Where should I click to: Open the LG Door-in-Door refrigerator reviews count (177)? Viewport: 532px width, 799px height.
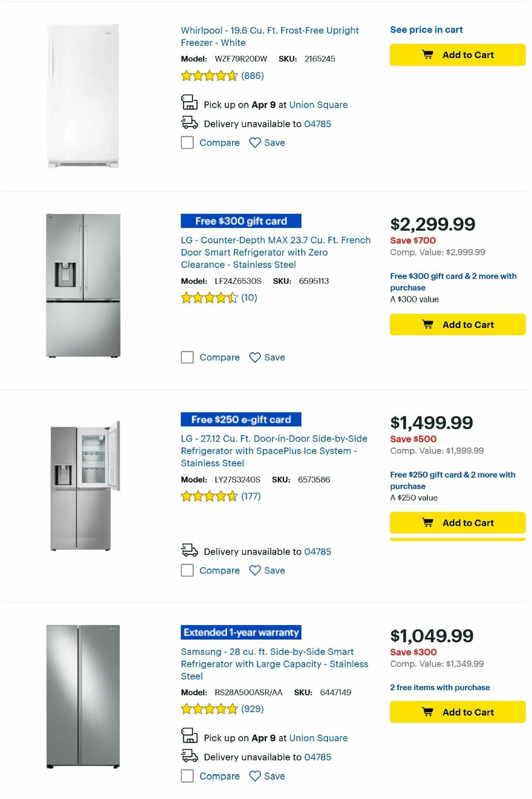point(251,496)
